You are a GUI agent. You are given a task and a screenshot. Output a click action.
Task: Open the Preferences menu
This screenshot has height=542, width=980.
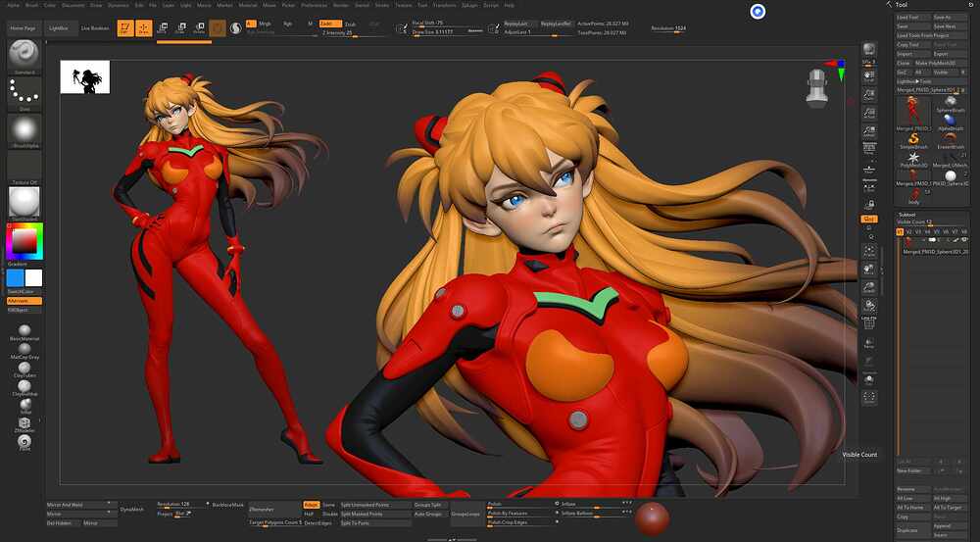314,5
